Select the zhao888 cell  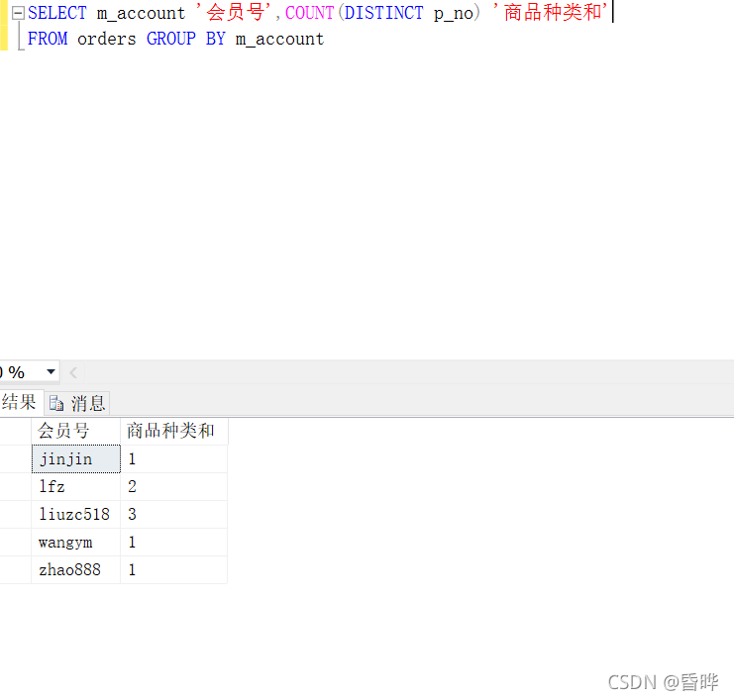click(x=76, y=570)
